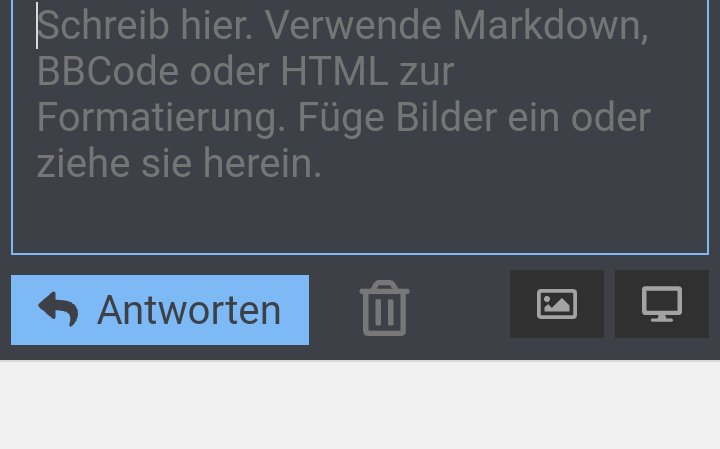Select the picture upload button

(x=557, y=304)
